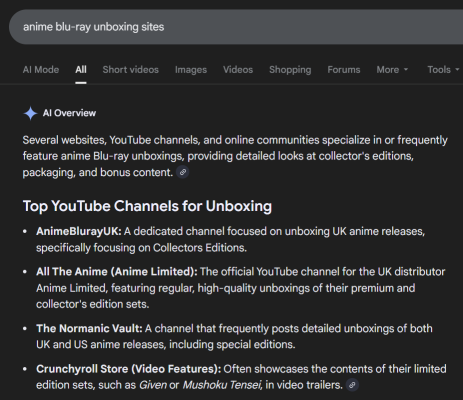
Task: Open the source link icon after "bonus content"
Action: pos(183,172)
